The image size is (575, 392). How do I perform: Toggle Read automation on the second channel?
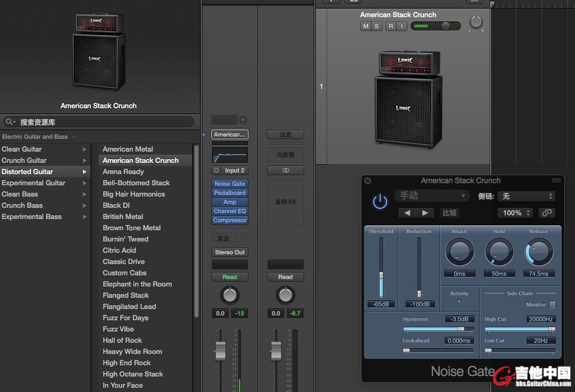(285, 277)
